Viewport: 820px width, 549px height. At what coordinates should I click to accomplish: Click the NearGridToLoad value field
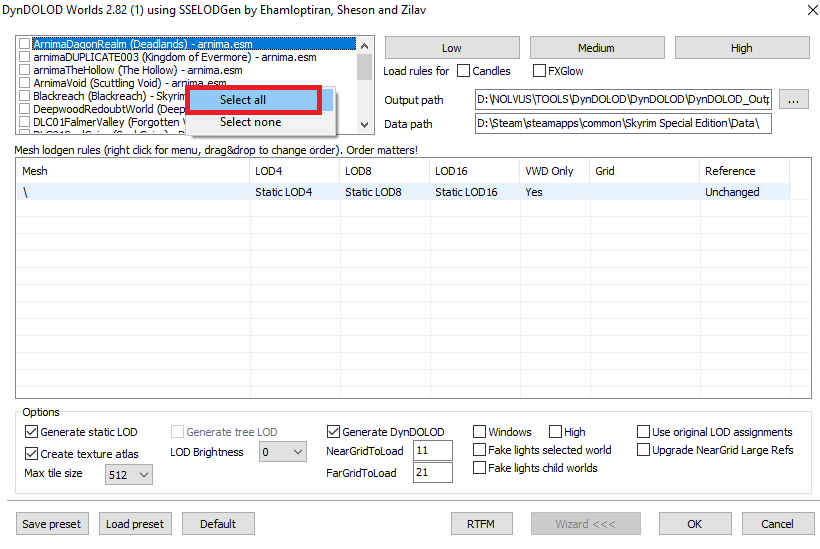pos(432,451)
